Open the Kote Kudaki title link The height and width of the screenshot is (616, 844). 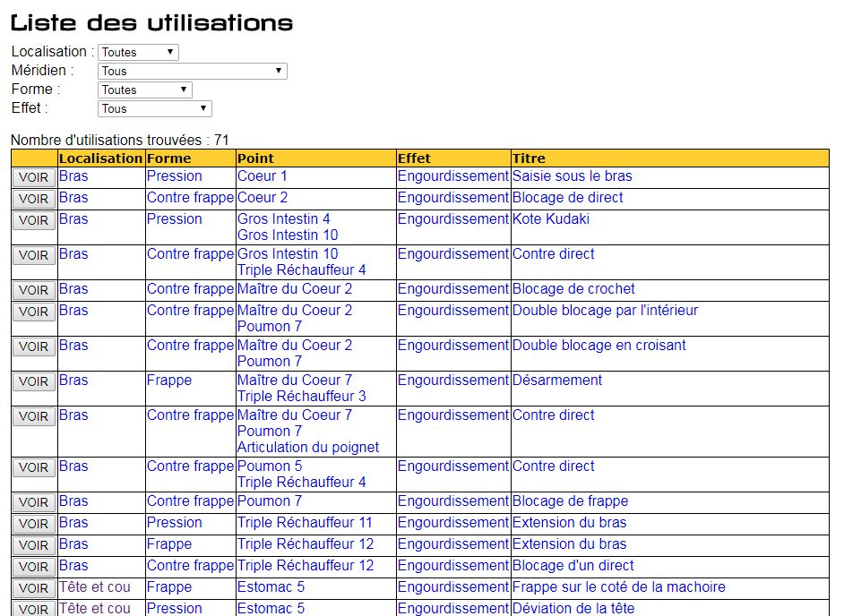(x=550, y=219)
